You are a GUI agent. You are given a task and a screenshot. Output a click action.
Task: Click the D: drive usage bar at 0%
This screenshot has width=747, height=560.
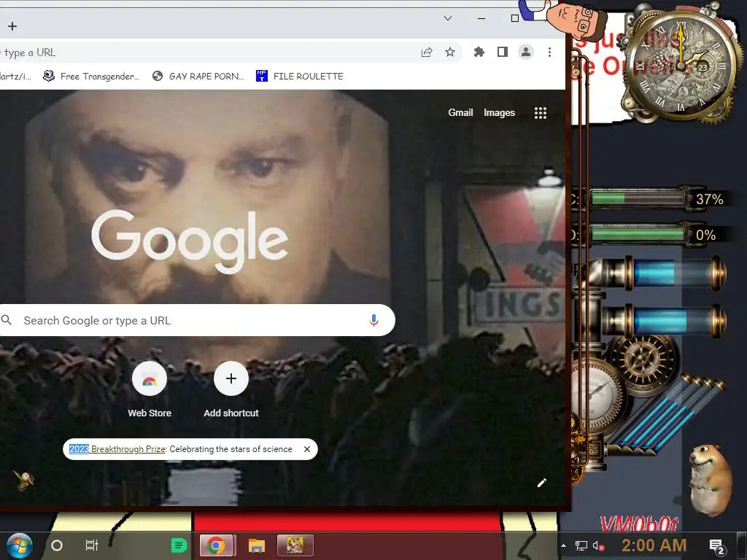(638, 234)
